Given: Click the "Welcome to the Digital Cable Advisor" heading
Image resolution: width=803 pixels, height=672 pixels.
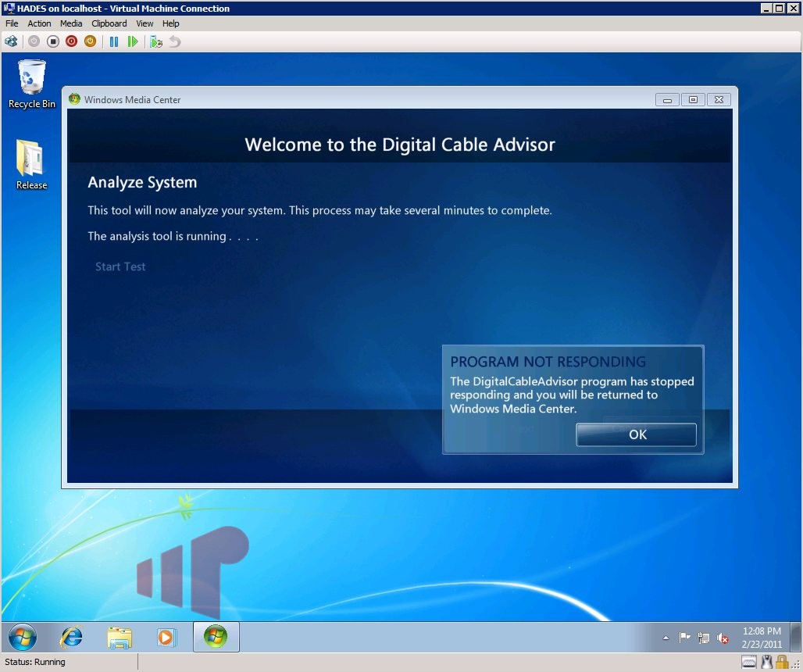Looking at the screenshot, I should click(x=400, y=145).
